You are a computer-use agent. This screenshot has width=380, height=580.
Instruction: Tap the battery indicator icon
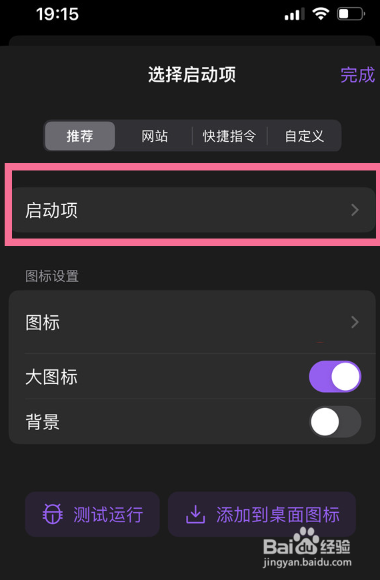point(351,14)
